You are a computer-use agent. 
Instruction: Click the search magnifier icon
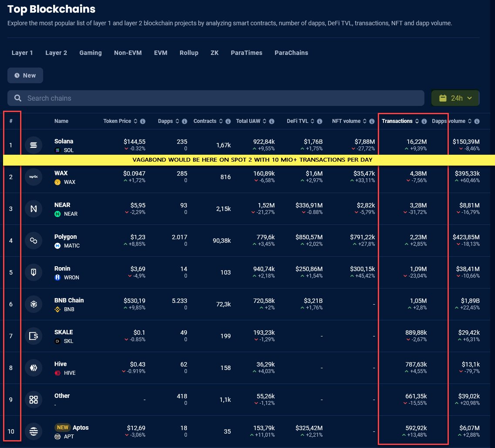18,98
